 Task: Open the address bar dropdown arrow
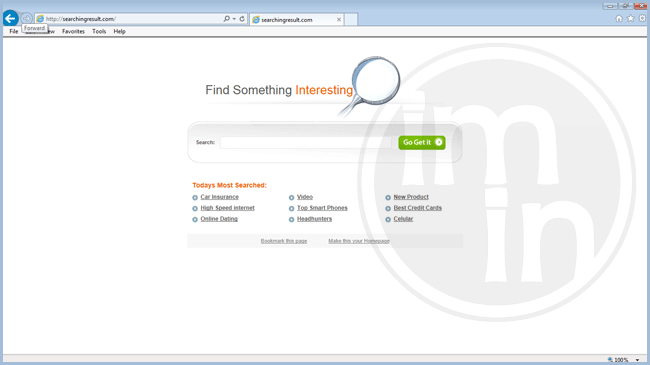point(234,19)
